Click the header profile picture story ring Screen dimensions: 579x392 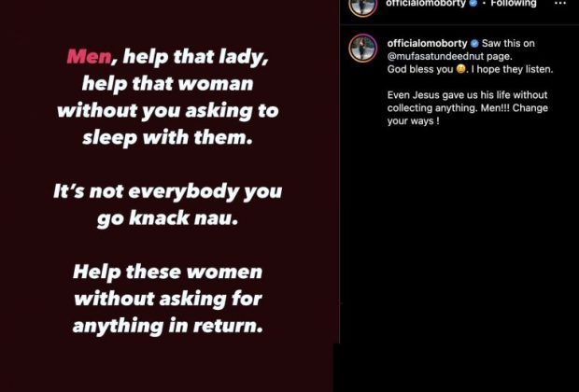click(363, 7)
